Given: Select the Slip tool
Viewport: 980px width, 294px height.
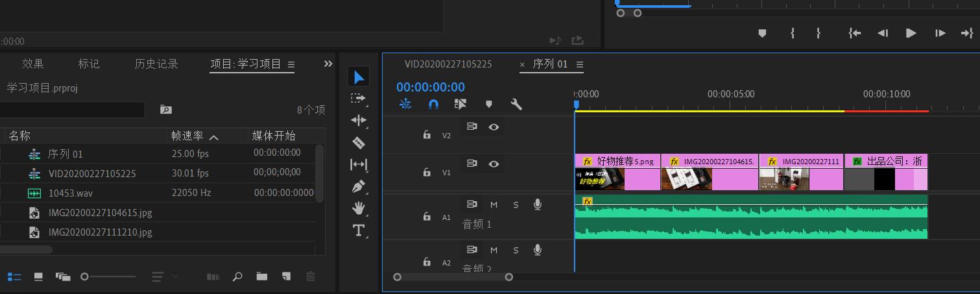Looking at the screenshot, I should tap(359, 164).
